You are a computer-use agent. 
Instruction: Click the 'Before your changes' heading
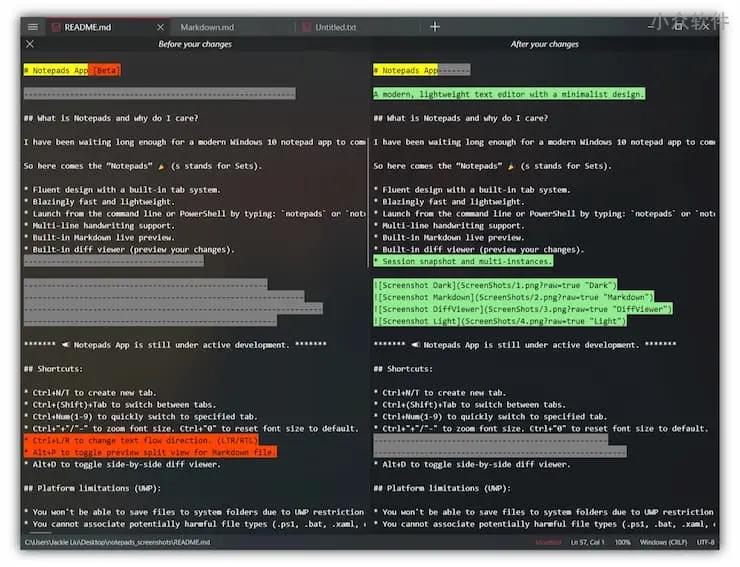tap(195, 44)
